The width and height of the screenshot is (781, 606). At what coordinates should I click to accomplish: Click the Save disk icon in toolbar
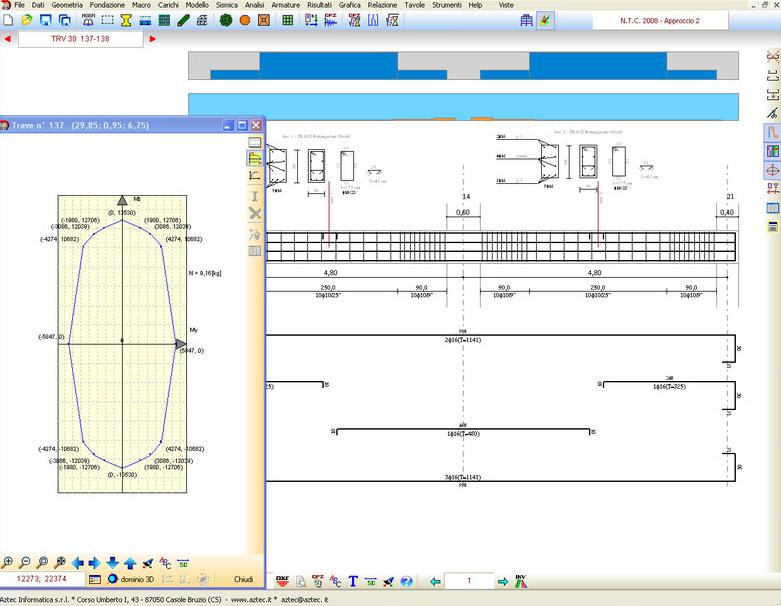tap(46, 20)
